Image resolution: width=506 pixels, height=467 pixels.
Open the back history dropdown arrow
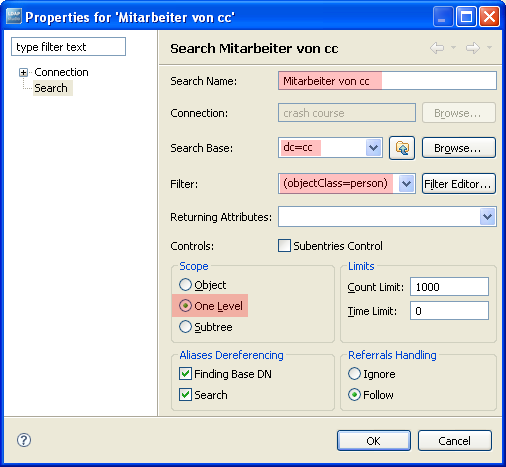point(453,48)
